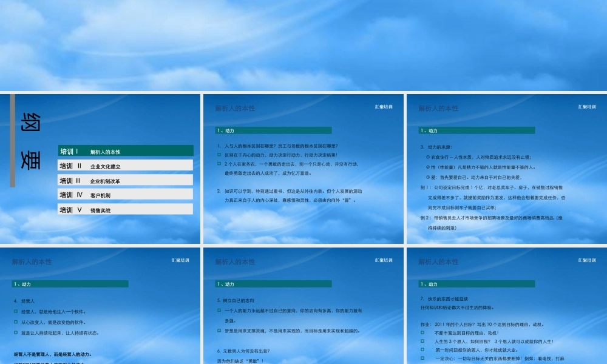Open the slide about 人与人的根本区别在哪里
607x364 pixels.
tap(303, 169)
